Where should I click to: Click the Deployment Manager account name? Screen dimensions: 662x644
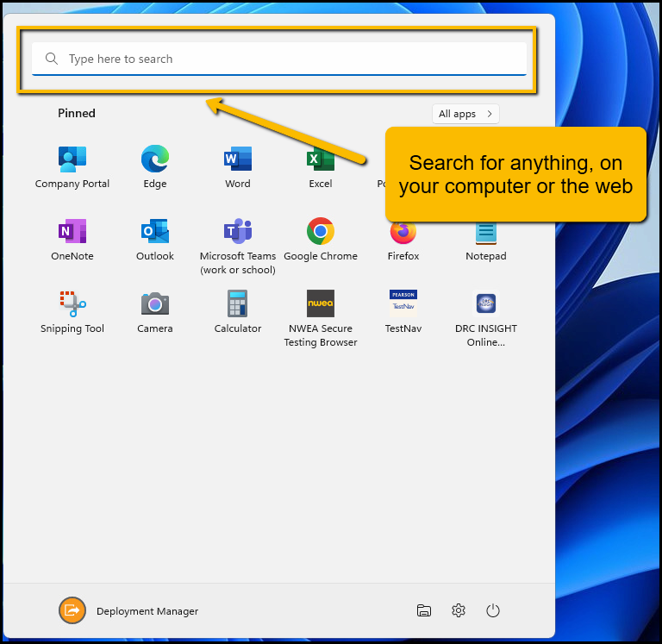147,611
